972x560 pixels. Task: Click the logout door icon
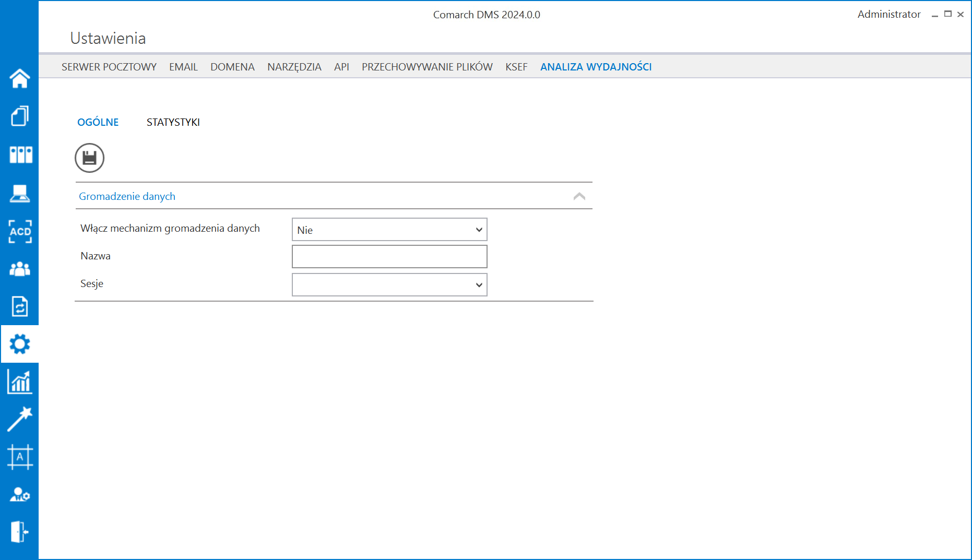(x=20, y=532)
